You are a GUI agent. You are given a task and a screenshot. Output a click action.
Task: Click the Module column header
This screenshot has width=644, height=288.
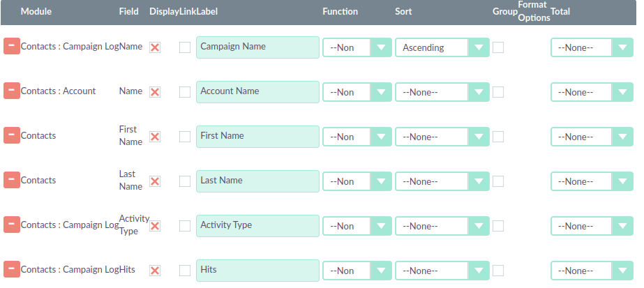point(36,11)
